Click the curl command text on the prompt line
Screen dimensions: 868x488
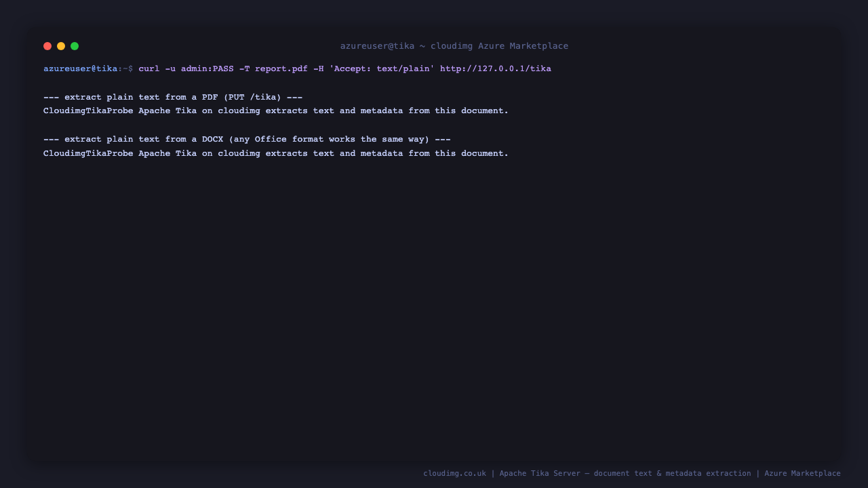point(344,69)
